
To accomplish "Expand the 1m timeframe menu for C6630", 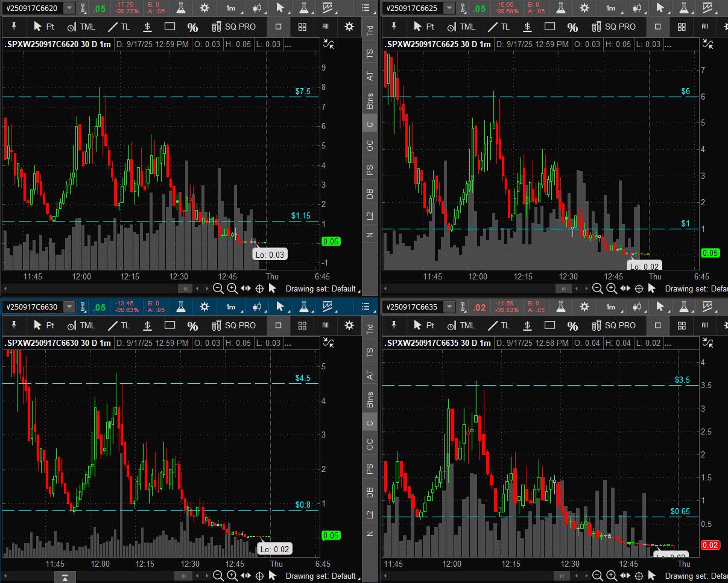I will click(x=231, y=307).
